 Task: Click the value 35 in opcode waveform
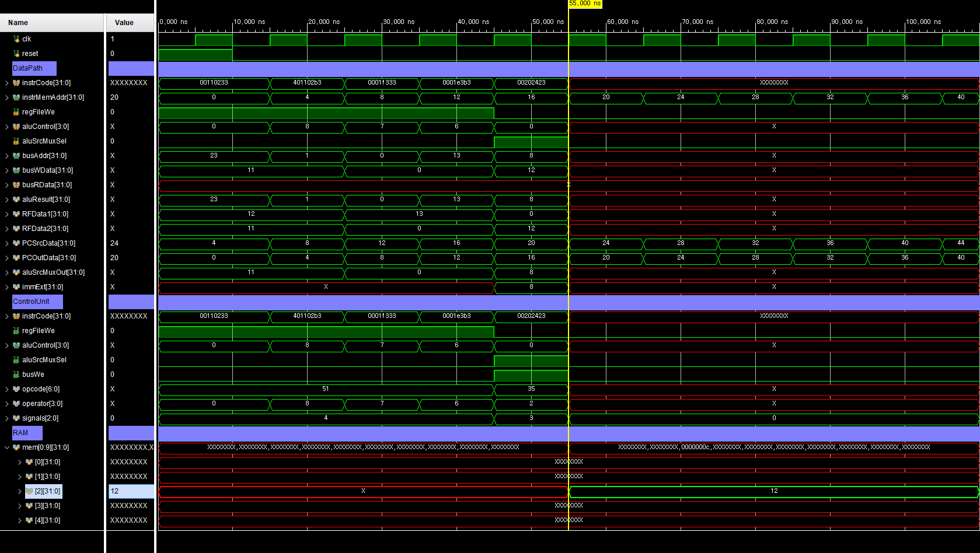(x=531, y=389)
